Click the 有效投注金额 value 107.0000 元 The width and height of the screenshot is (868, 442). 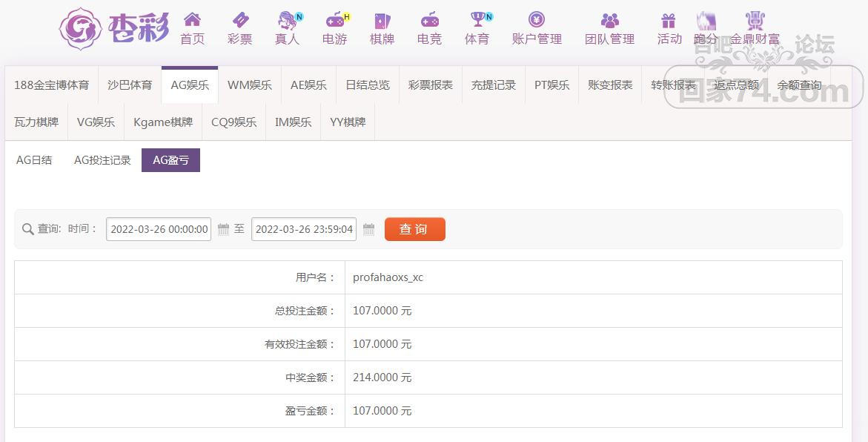coord(382,344)
